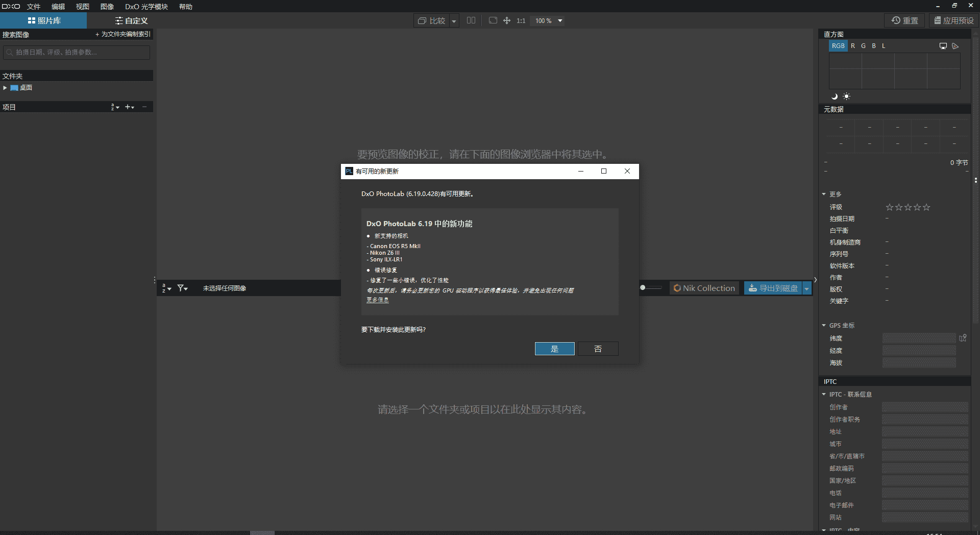Select the pan/move tool icon

pyautogui.click(x=507, y=20)
